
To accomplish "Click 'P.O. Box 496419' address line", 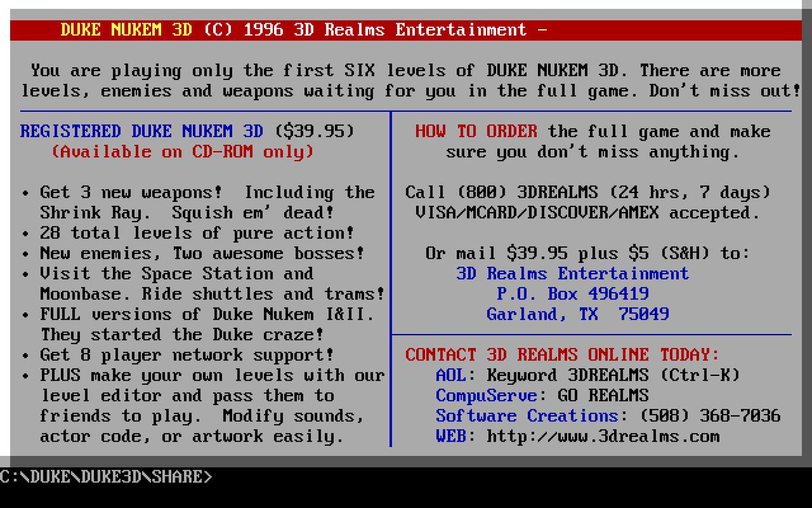I will 572,294.
